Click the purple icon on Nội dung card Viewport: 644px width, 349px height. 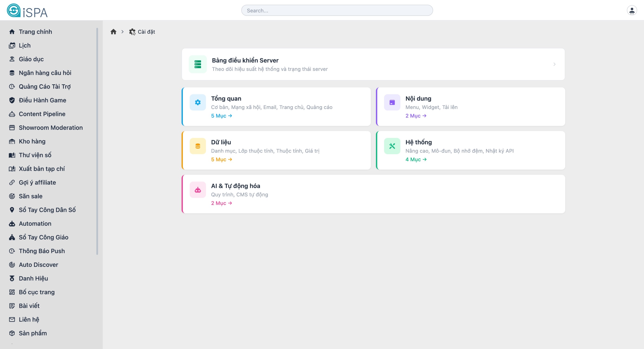[x=392, y=102]
